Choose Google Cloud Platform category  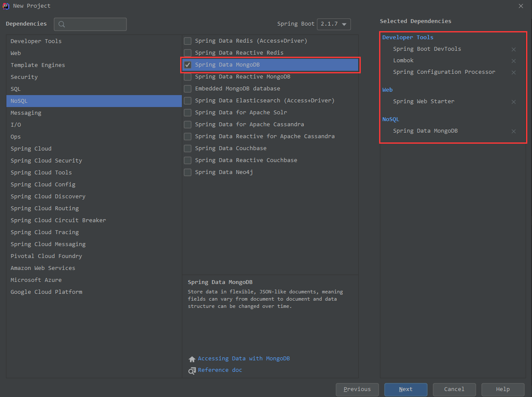point(94,292)
